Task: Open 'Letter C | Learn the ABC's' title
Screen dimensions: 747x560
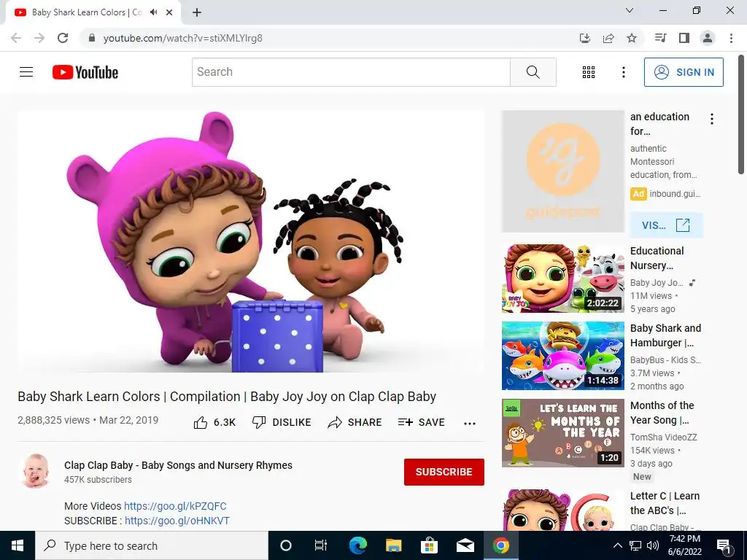Action: click(665, 503)
